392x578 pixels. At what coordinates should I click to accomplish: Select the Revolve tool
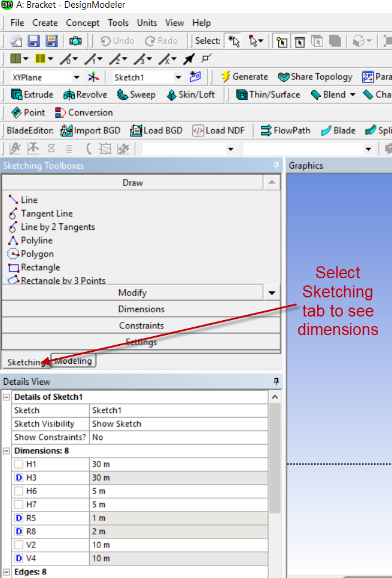[85, 95]
